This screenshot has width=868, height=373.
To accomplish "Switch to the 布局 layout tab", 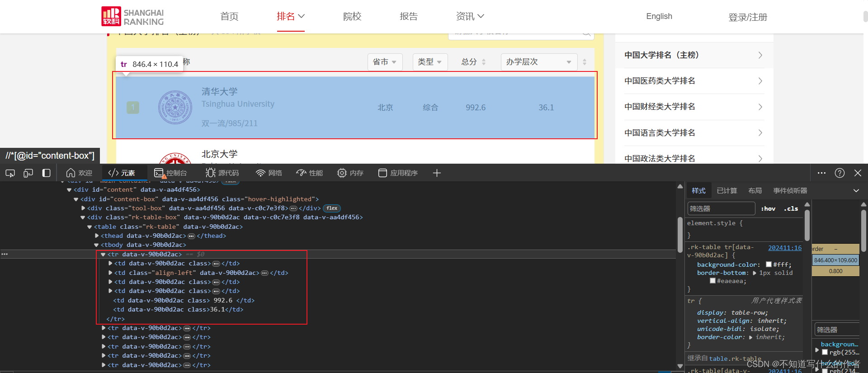I will click(x=755, y=191).
